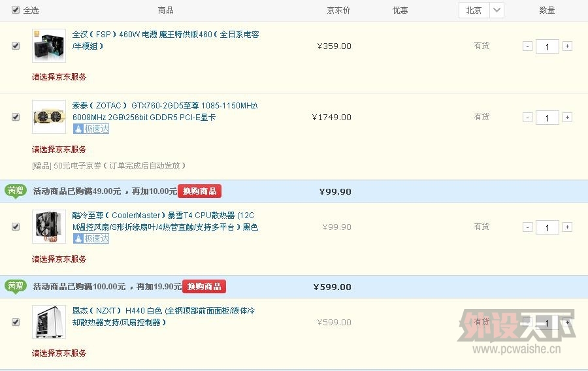Click the ¥1749.00 price

click(331, 118)
